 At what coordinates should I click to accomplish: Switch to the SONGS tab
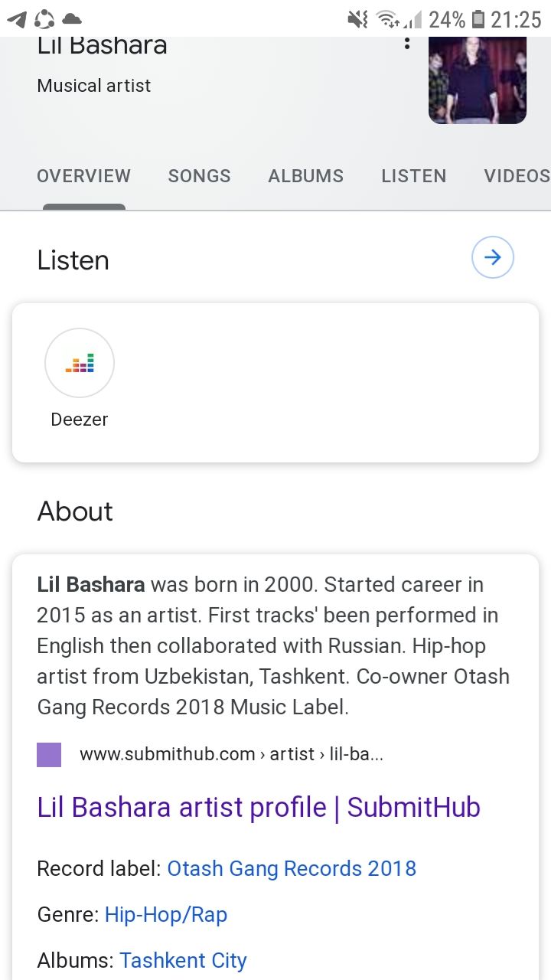[x=200, y=176]
